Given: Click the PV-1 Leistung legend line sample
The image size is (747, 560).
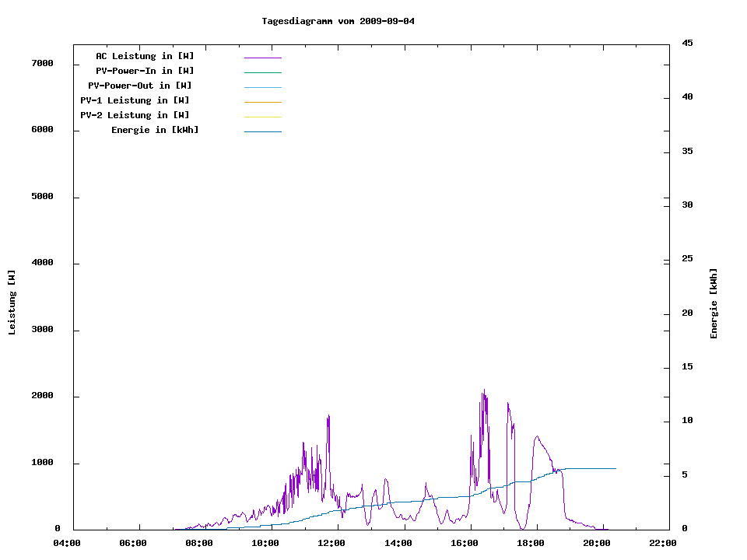Looking at the screenshot, I should [262, 102].
